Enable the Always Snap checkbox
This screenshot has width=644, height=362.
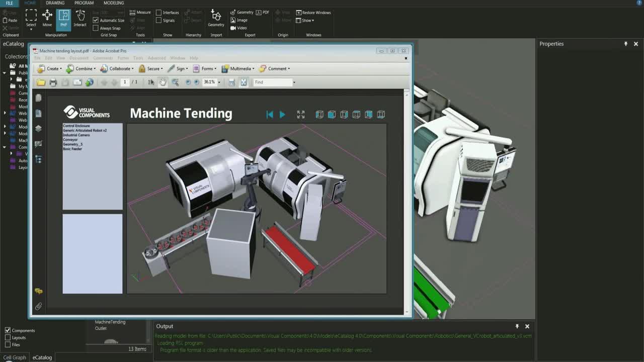pos(96,28)
